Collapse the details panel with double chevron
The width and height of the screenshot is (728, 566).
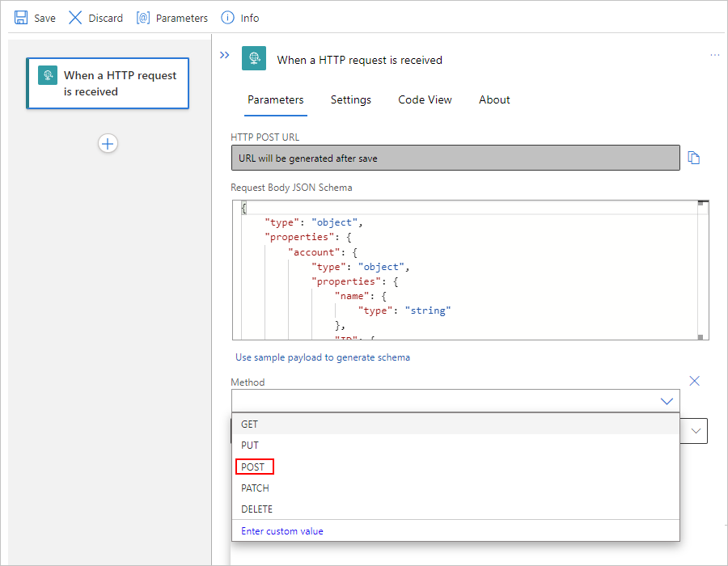pyautogui.click(x=225, y=55)
